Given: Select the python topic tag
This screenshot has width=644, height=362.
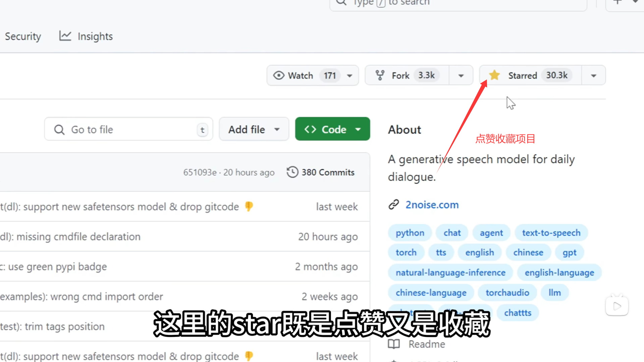Looking at the screenshot, I should point(410,233).
